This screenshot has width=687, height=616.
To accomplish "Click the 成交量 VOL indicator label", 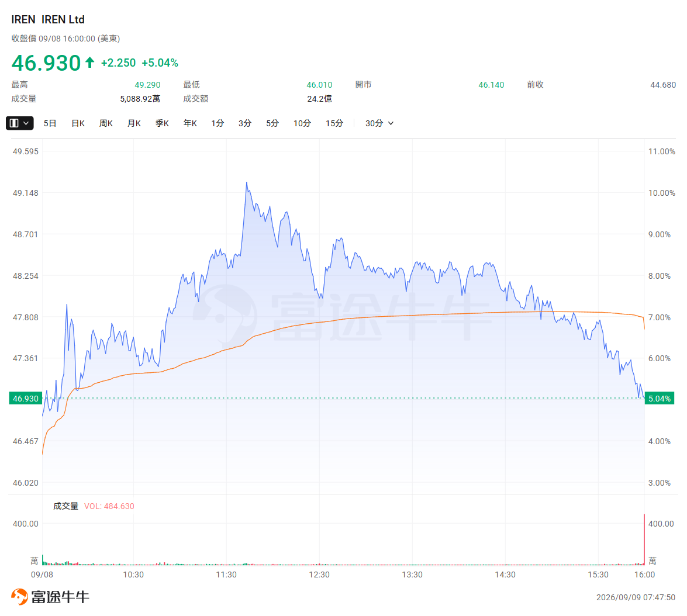I will click(94, 506).
